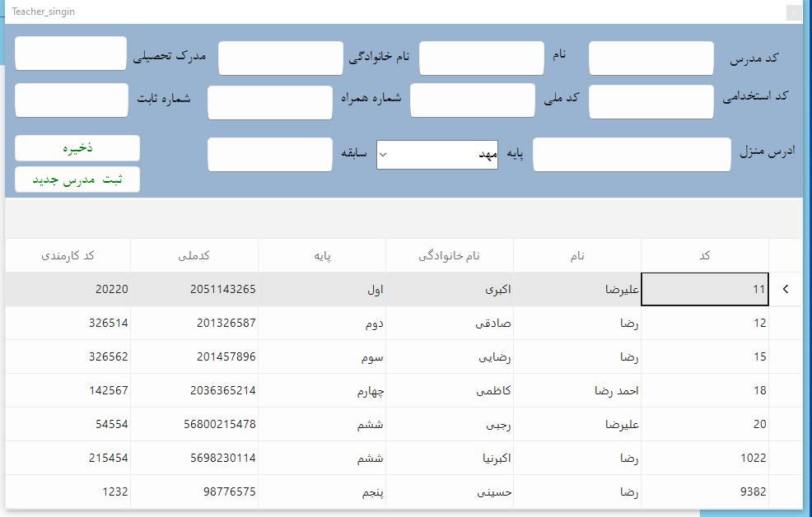Image resolution: width=812 pixels, height=517 pixels.
Task: Click the کد مدرس input field
Action: pyautogui.click(x=651, y=58)
